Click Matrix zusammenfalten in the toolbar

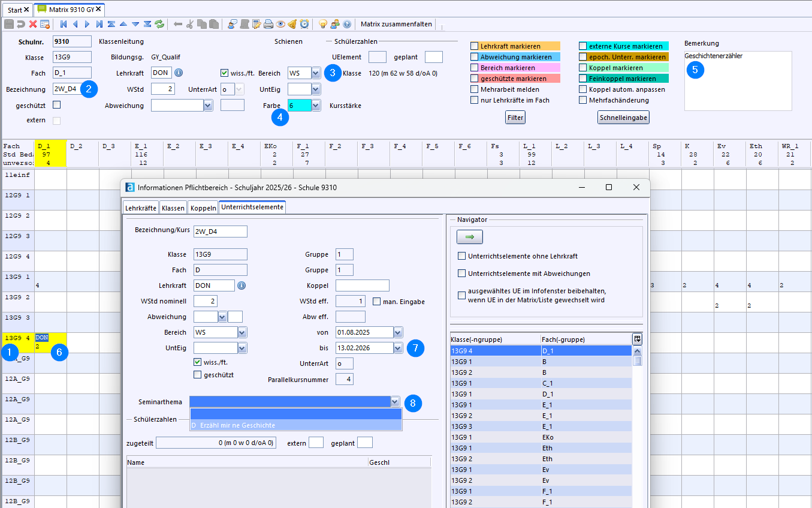click(x=396, y=24)
